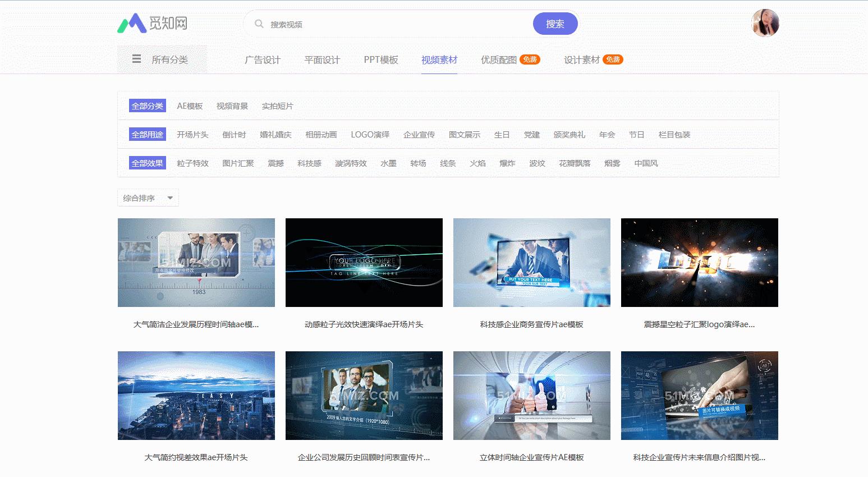
Task: Click the hamburger icon beside 所有分类
Action: click(136, 58)
